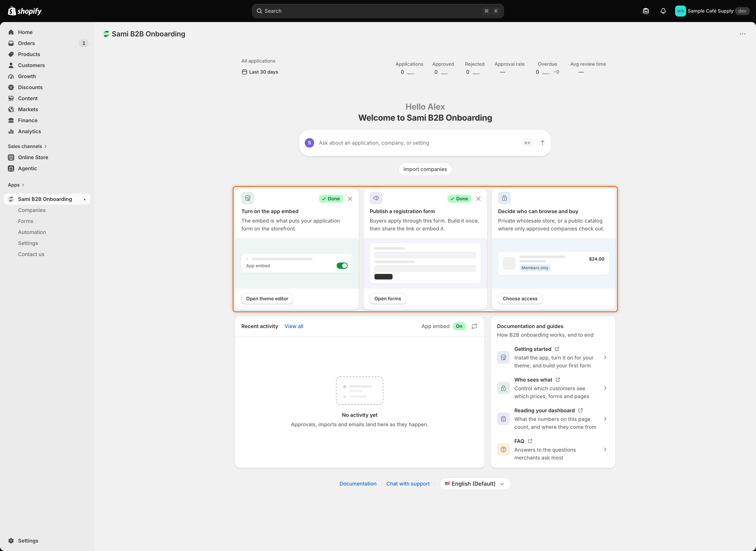Refresh the app embed status icon

point(474,326)
